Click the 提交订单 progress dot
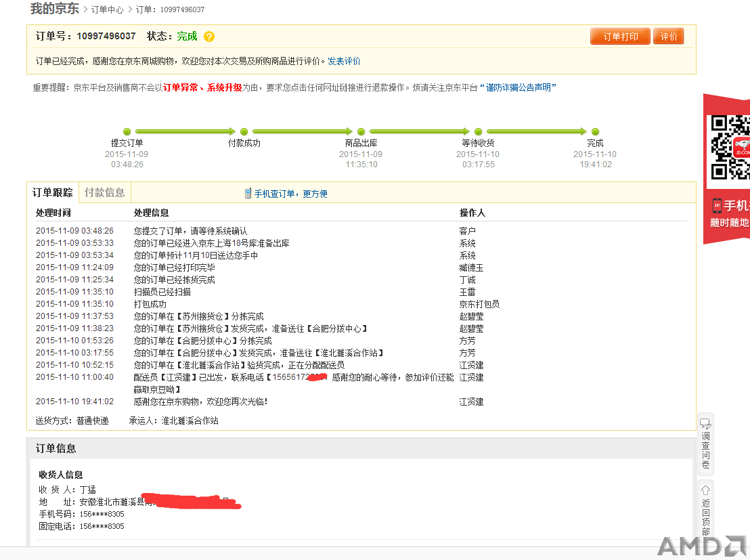750x560 pixels. point(127,131)
